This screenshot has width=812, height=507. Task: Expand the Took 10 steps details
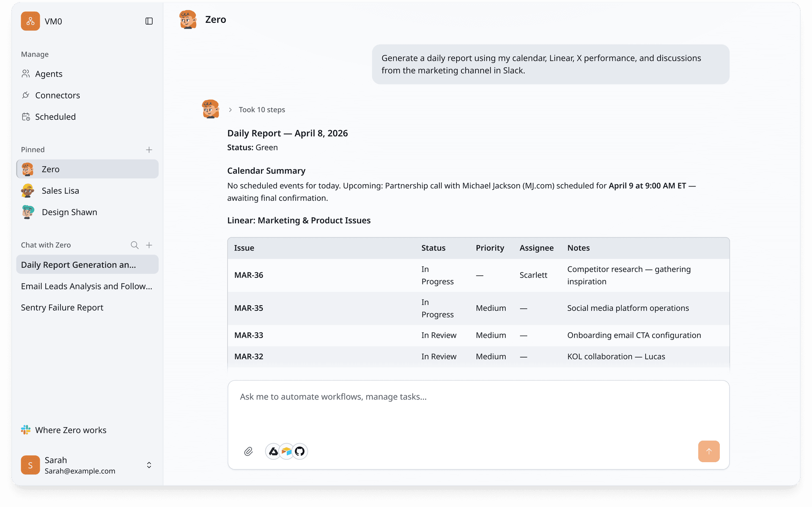[257, 110]
